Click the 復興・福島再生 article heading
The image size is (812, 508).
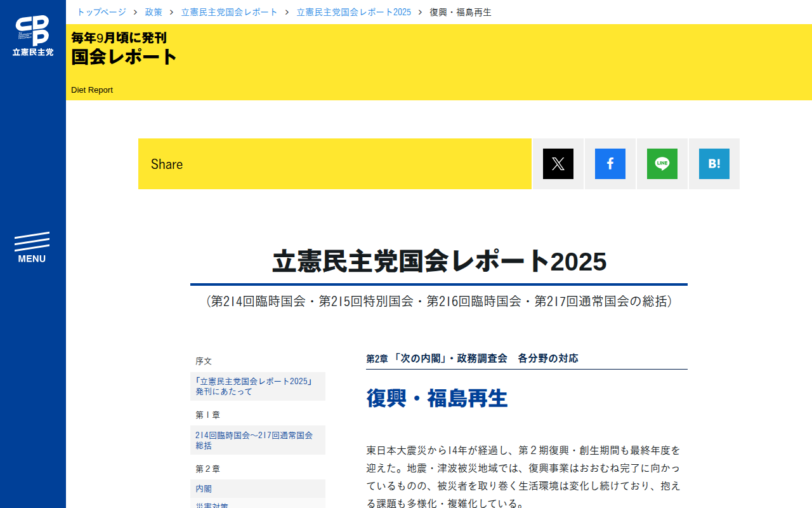(437, 398)
